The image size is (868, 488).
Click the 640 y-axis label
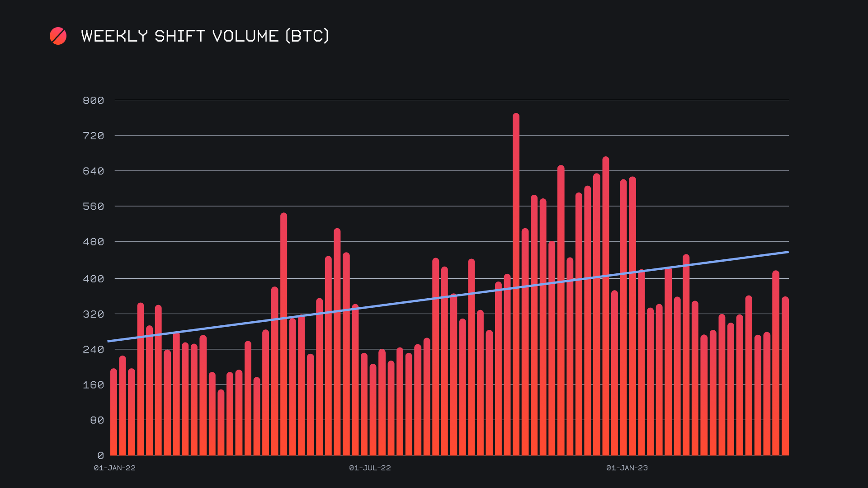94,171
